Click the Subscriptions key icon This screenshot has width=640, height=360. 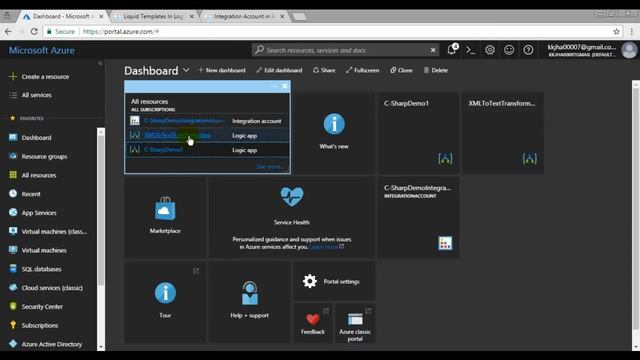[x=13, y=325]
